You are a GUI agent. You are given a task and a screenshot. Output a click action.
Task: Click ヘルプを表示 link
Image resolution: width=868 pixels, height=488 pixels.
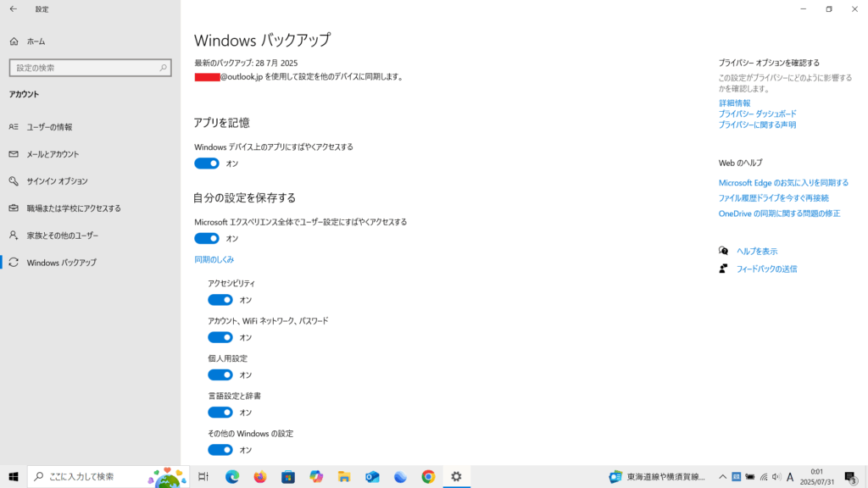coord(757,251)
